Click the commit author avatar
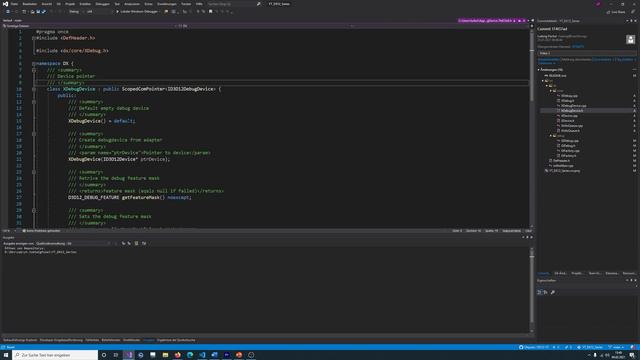The width and height of the screenshot is (640, 360). click(631, 39)
